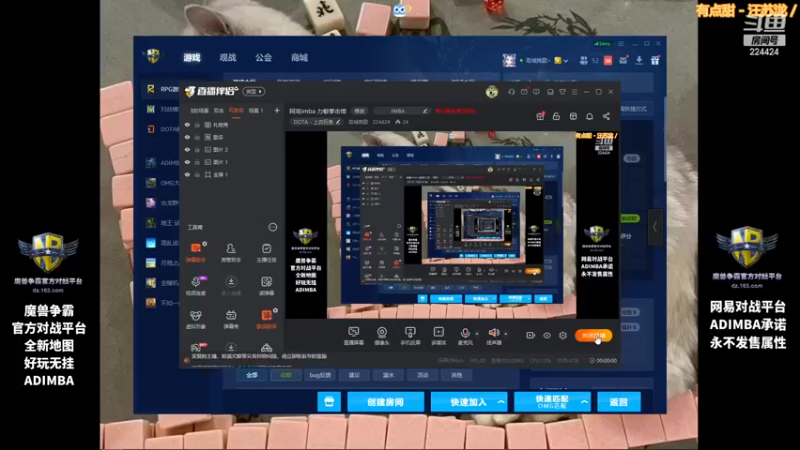Expand the microphone options arrow

(477, 334)
